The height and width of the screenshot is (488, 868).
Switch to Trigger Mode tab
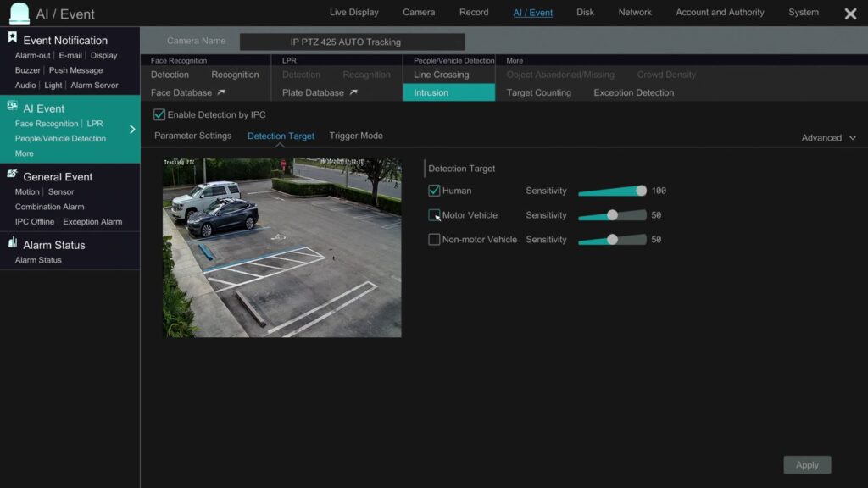click(x=356, y=136)
